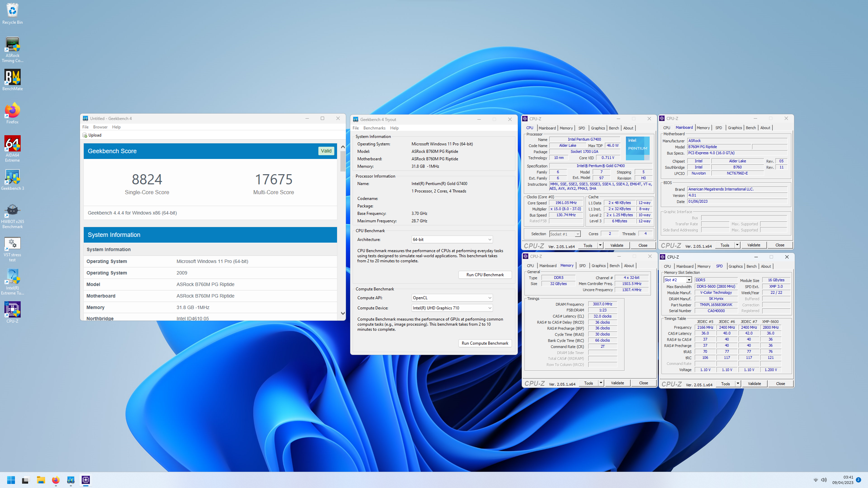This screenshot has height=488, width=868.
Task: Switch to Graphics tab in CPU-Z Memory window
Action: [x=598, y=266]
